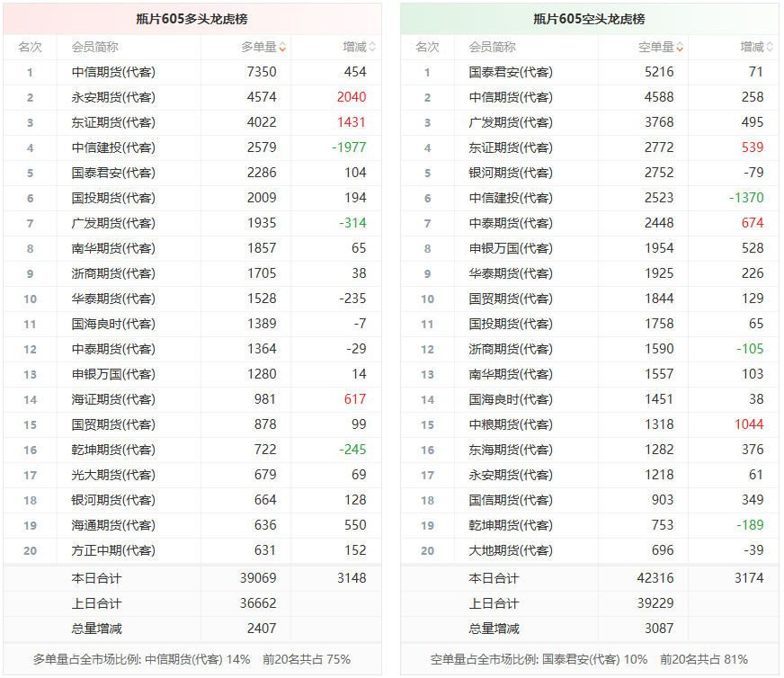This screenshot has width=784, height=678.
Task: Click 增减 header in short-position table
Action: 752,47
